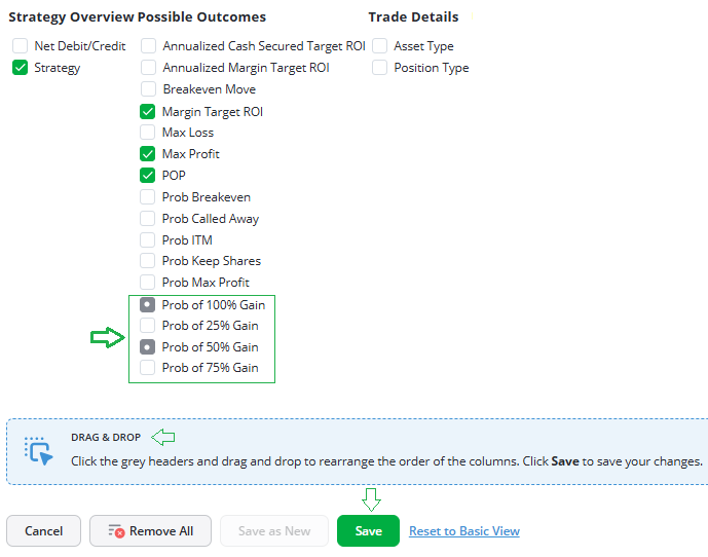Enable Prob of 25% Gain
Image resolution: width=708 pixels, height=557 pixels.
[x=148, y=325]
